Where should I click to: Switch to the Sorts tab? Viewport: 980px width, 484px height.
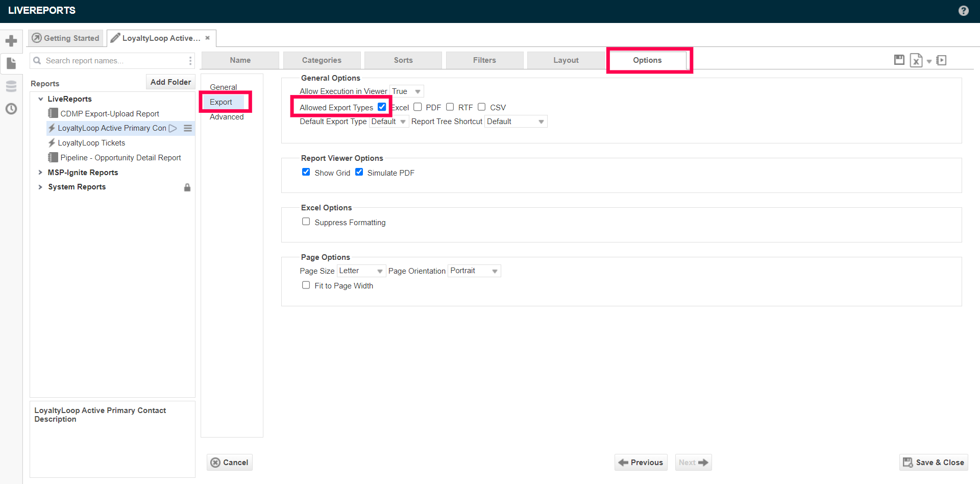click(x=403, y=60)
